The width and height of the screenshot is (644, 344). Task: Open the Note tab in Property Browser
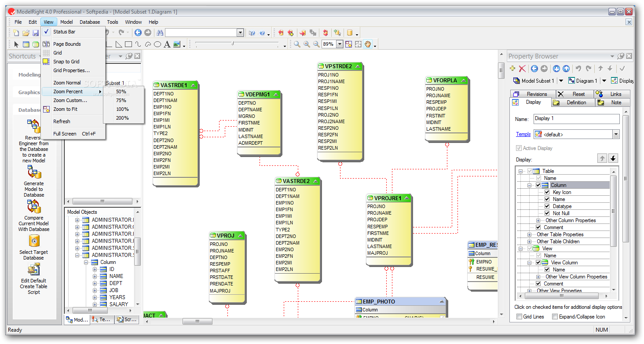click(x=613, y=102)
